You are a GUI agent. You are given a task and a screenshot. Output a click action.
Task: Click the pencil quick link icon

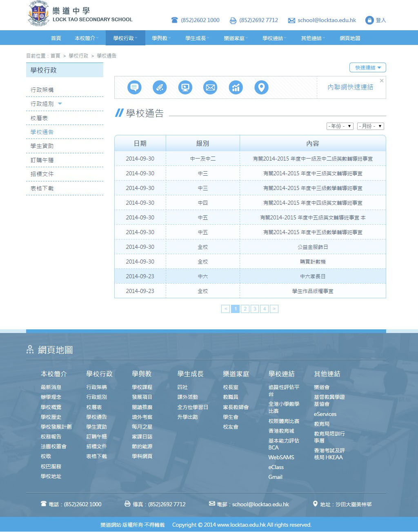(160, 87)
